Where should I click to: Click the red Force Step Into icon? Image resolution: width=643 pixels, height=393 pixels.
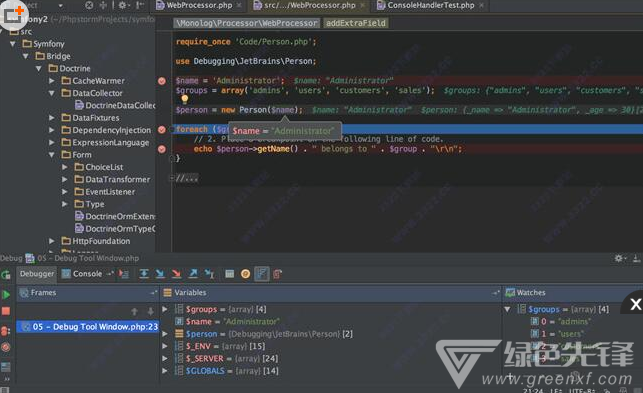(177, 274)
